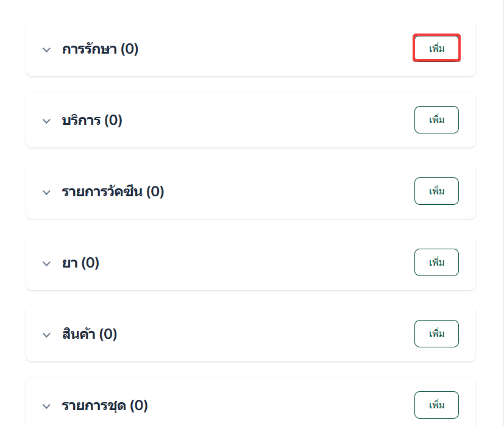Click the รายการชุด section title
The image size is (504, 426).
[94, 406]
